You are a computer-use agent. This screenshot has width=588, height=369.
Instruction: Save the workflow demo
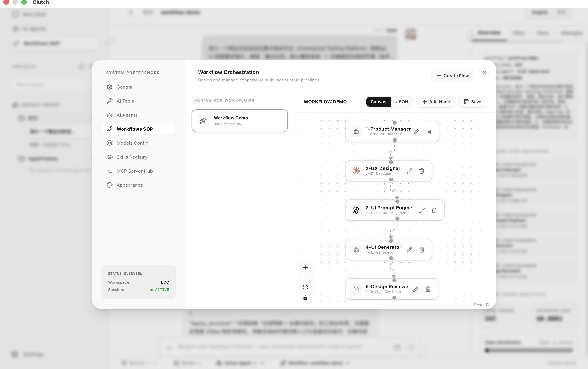point(472,102)
